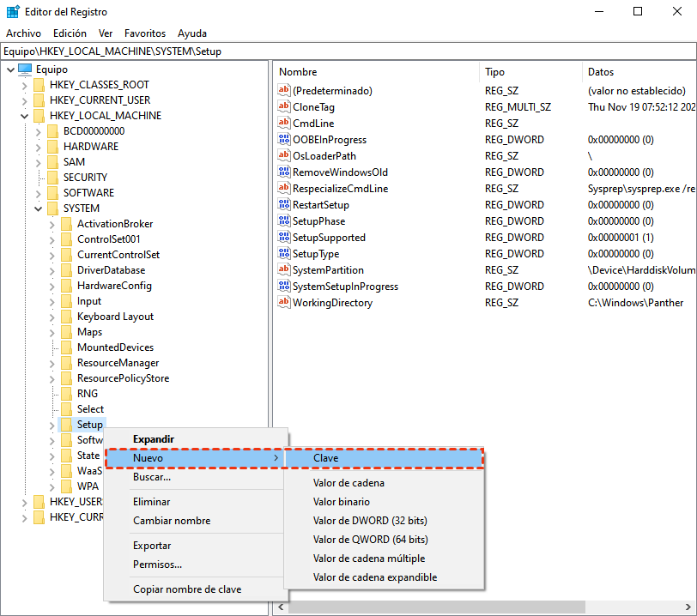Image resolution: width=697 pixels, height=616 pixels.
Task: Click the DWORD icon beside SetupPhase
Action: (x=283, y=220)
